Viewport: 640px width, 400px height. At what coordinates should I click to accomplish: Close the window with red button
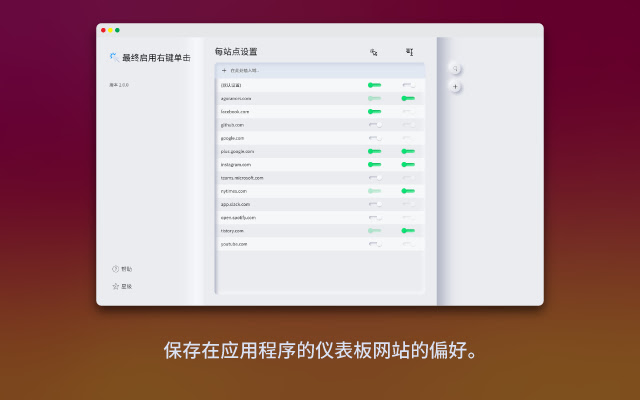(103, 30)
